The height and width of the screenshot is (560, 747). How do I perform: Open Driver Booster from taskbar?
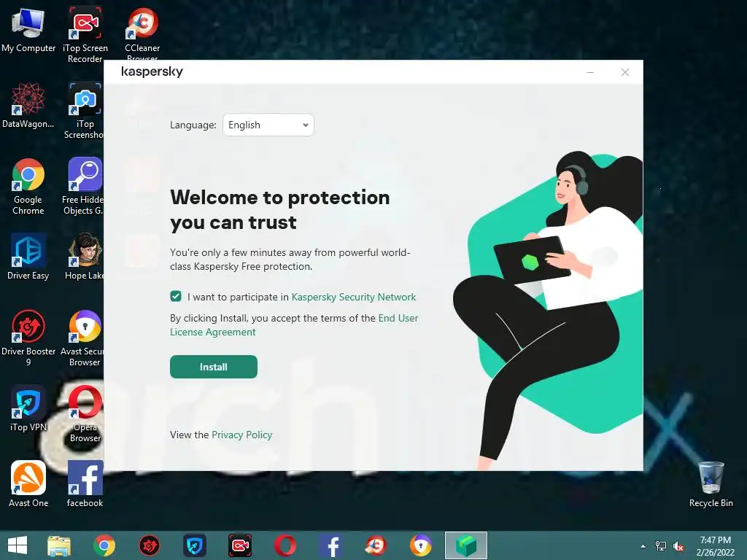coord(149,545)
